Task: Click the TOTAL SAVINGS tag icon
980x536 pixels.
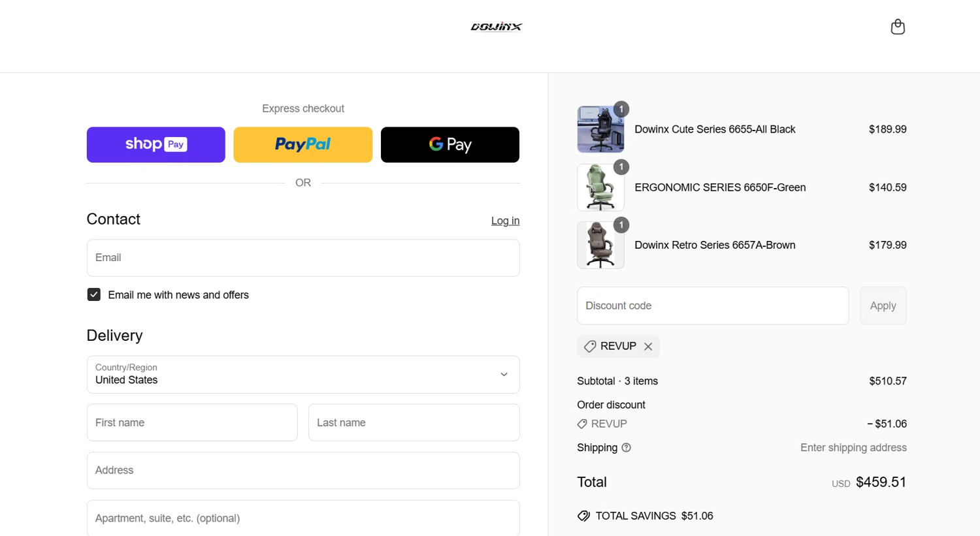Action: click(x=583, y=516)
